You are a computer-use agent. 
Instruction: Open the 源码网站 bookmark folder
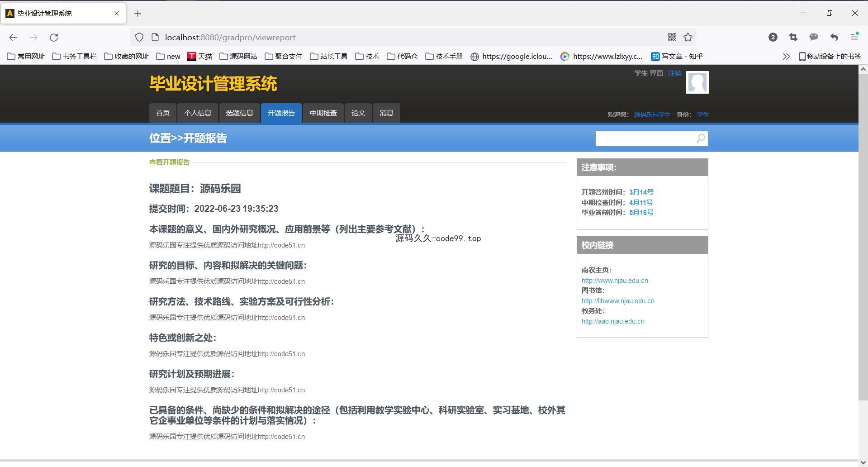pyautogui.click(x=238, y=57)
